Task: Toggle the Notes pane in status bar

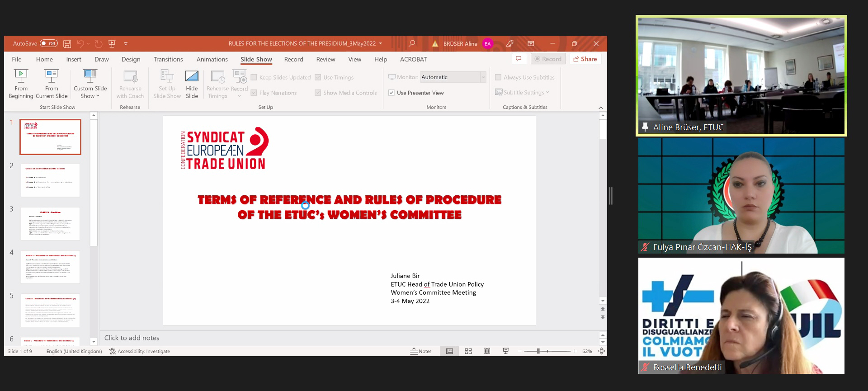Action: pyautogui.click(x=421, y=351)
